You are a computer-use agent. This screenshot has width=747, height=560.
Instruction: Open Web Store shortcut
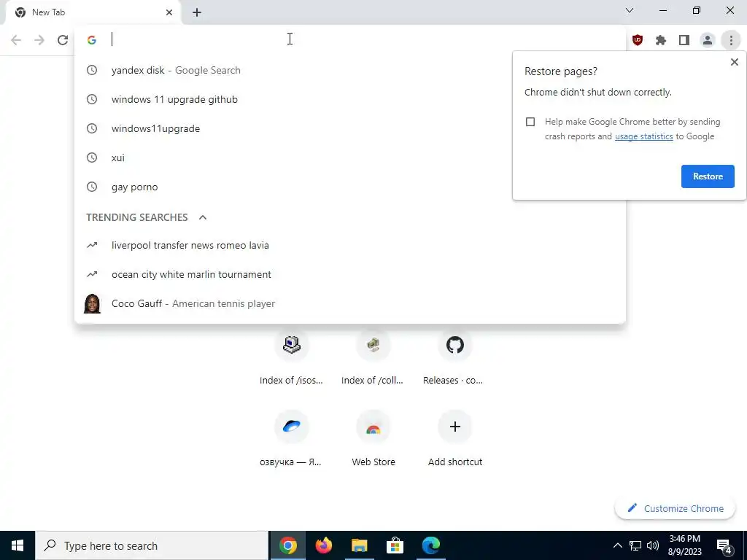coord(373,440)
